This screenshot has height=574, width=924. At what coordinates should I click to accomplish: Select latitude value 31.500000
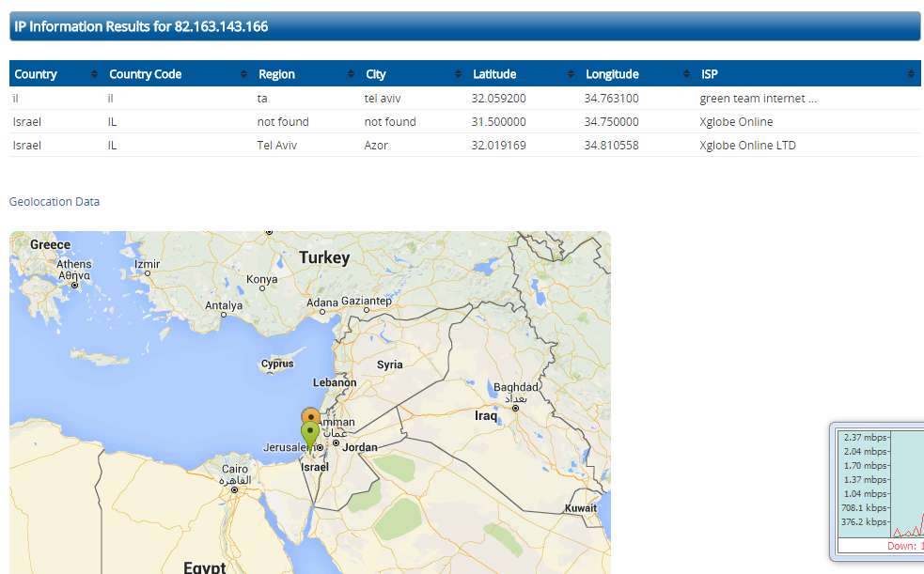pos(498,122)
